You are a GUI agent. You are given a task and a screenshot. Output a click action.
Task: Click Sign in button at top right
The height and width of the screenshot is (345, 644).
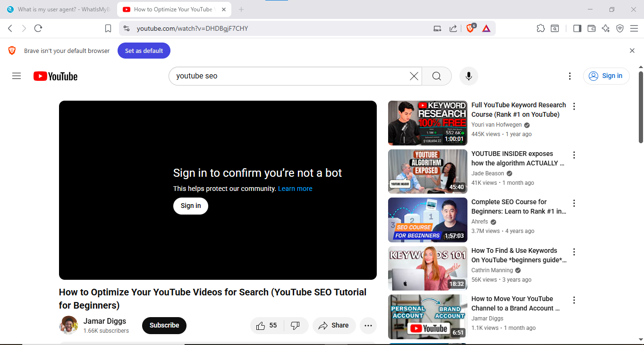click(x=606, y=76)
